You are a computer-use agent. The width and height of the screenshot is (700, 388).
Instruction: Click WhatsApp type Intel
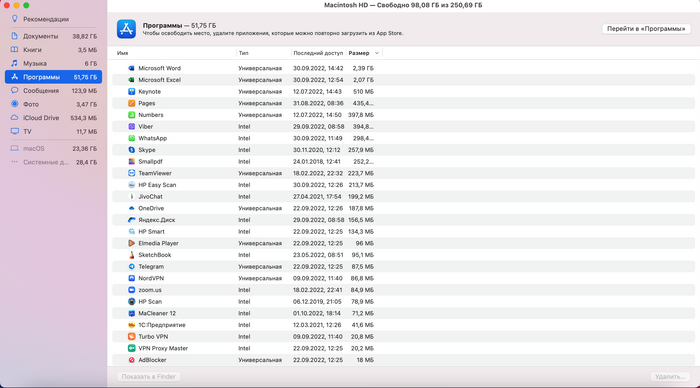pos(244,138)
